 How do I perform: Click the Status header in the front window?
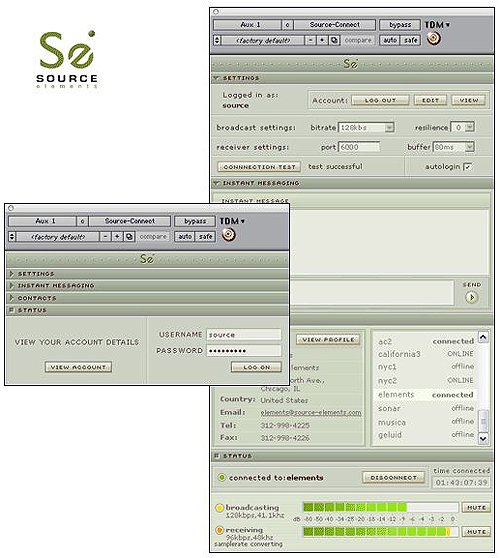coord(147,310)
